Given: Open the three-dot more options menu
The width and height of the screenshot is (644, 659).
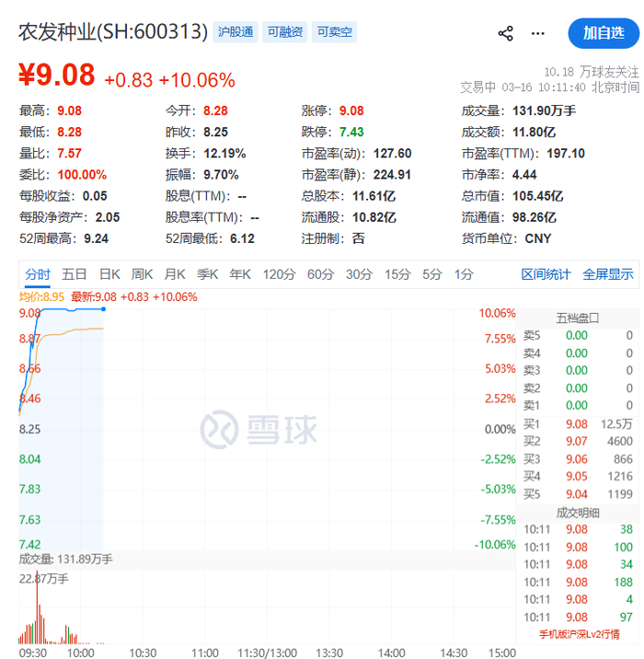Looking at the screenshot, I should point(537,33).
